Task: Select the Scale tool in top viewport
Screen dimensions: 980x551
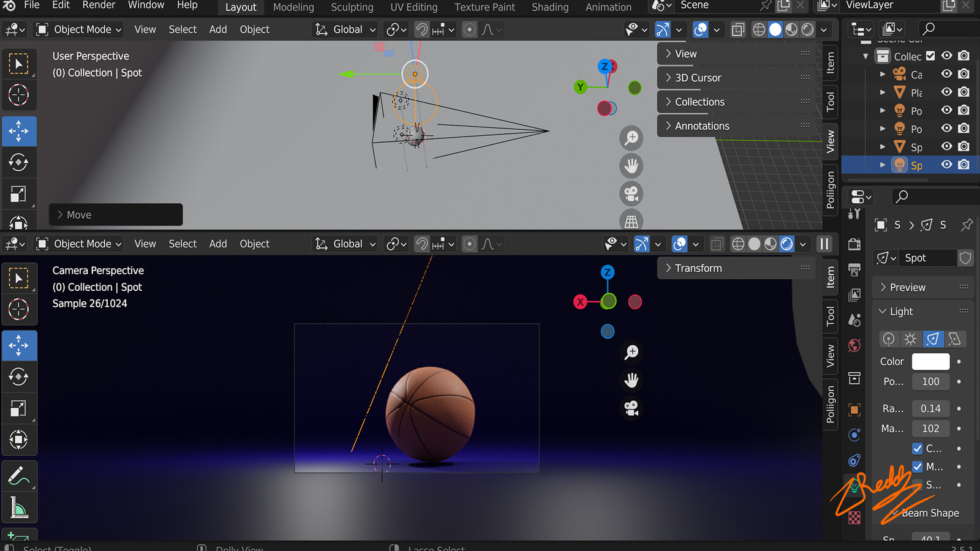Action: coord(18,195)
